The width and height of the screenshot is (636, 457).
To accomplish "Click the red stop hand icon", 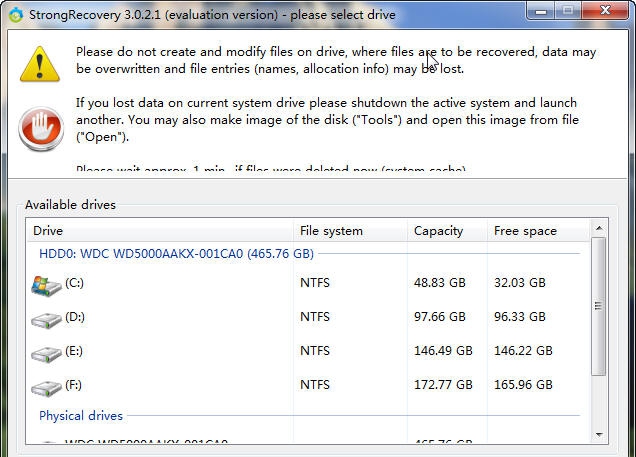I will click(x=41, y=128).
